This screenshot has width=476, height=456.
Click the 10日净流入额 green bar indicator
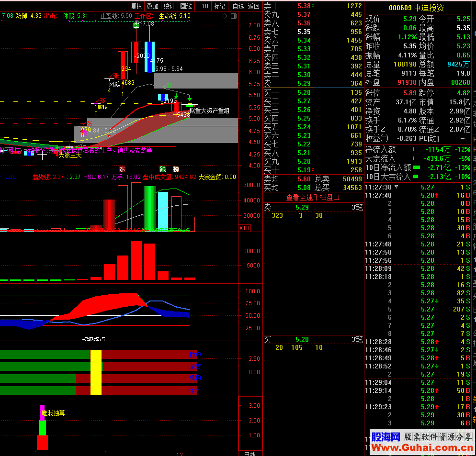click(417, 167)
